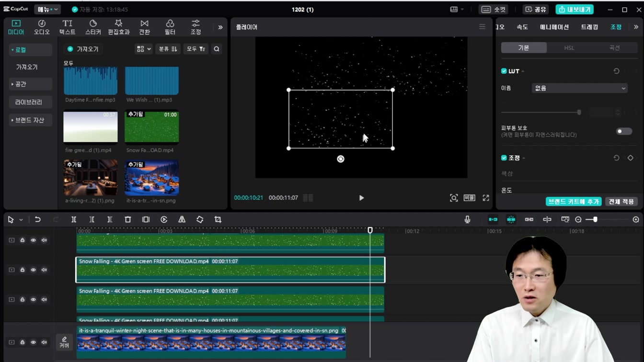This screenshot has width=644, height=362.
Task: Trim clip left of the playhead
Action: pos(92,219)
